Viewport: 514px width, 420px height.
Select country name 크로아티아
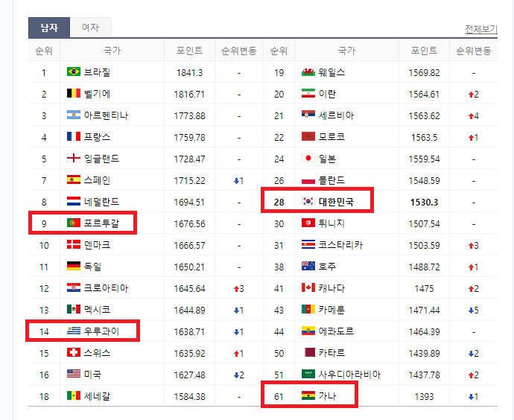106,288
